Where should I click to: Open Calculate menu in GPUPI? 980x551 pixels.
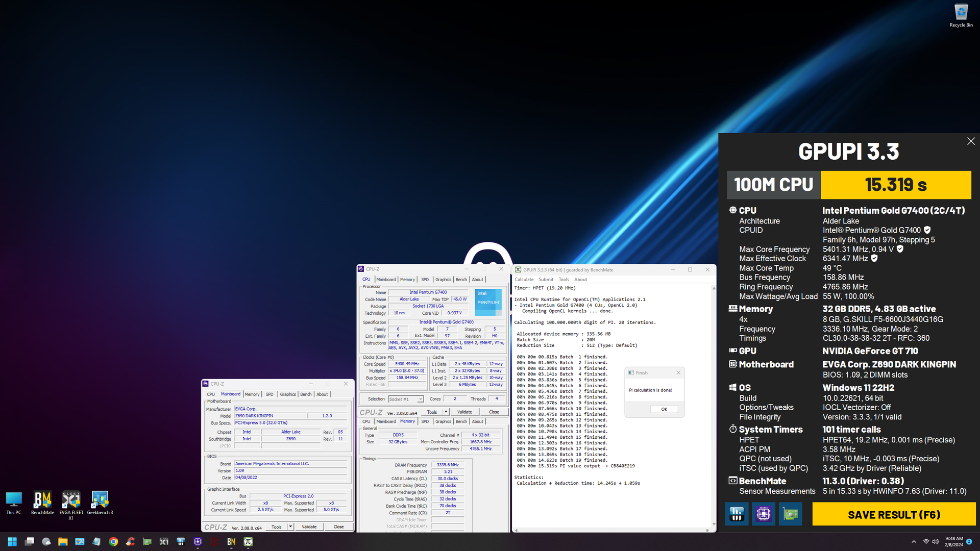[524, 280]
